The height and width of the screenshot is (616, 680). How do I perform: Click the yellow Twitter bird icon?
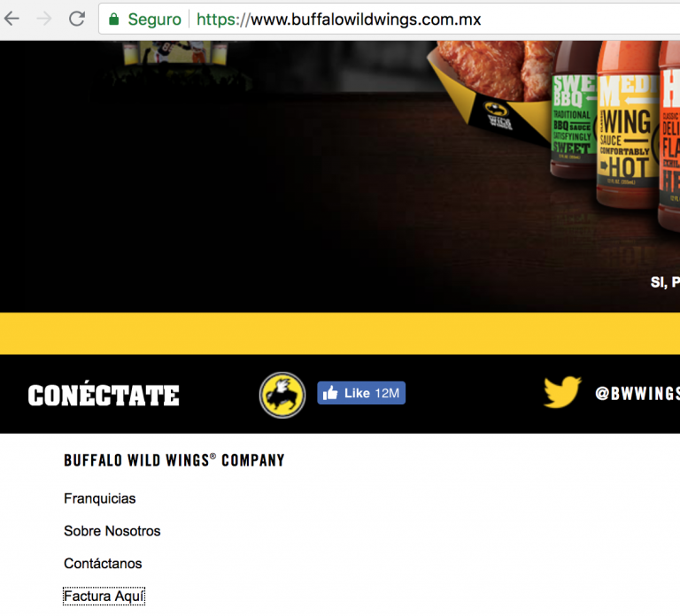coord(562,392)
